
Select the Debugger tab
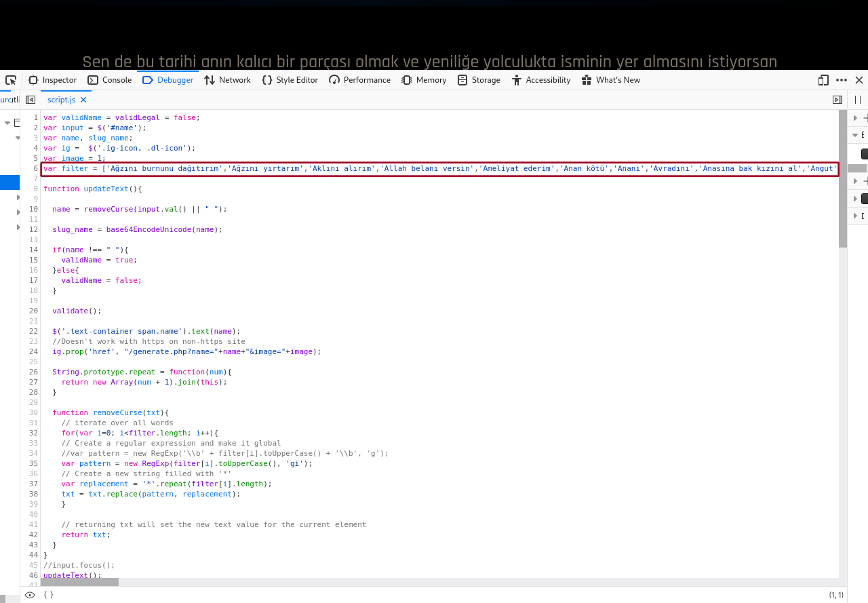pyautogui.click(x=168, y=80)
